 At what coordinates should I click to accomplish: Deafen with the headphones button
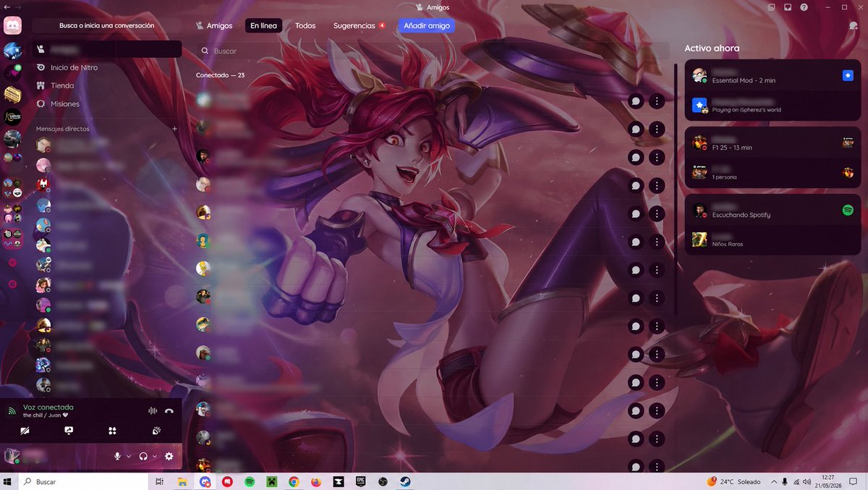click(x=143, y=456)
